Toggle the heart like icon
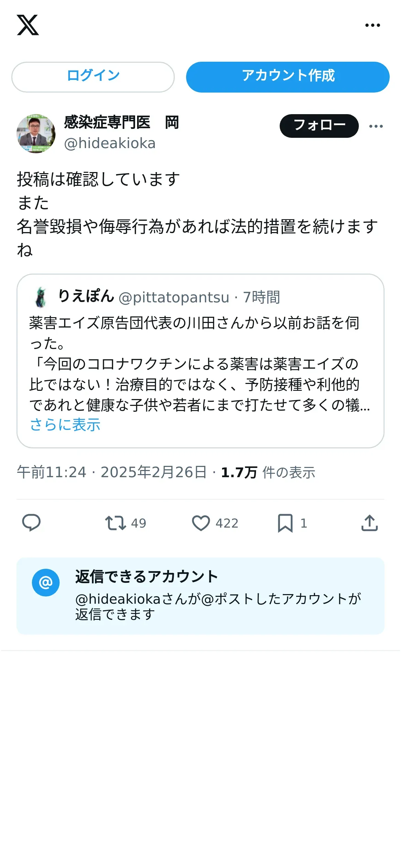The width and height of the screenshot is (401, 868). pos(201,523)
